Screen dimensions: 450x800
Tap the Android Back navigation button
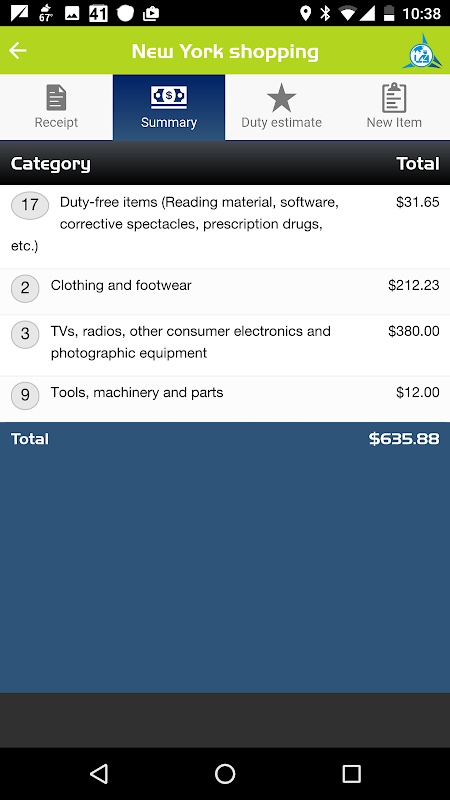coord(99,774)
